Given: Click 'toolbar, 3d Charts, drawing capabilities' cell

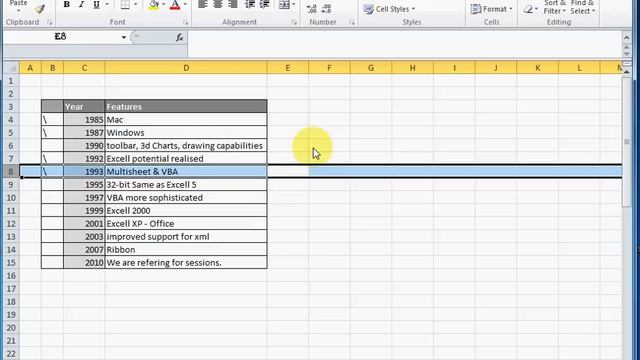Looking at the screenshot, I should (186, 146).
